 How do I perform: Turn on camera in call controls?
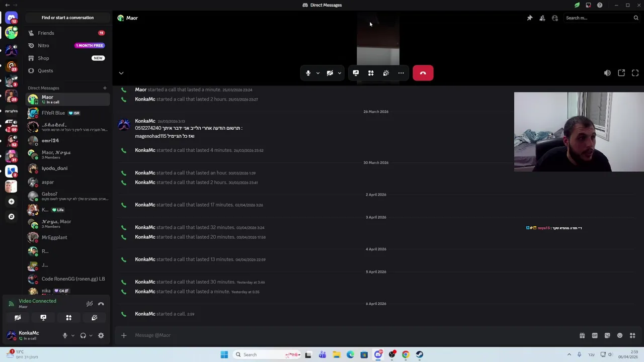point(330,73)
